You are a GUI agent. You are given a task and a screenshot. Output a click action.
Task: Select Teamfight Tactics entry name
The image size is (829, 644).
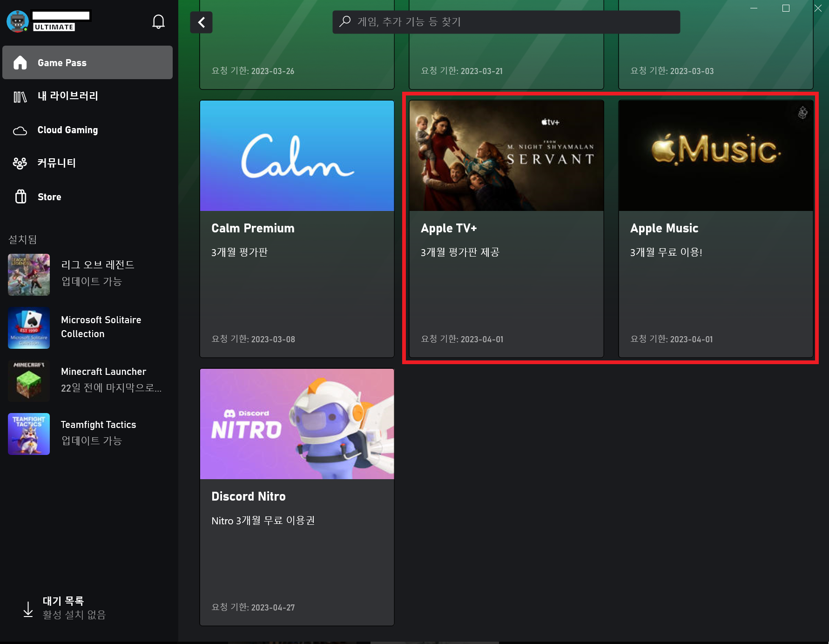[98, 425]
